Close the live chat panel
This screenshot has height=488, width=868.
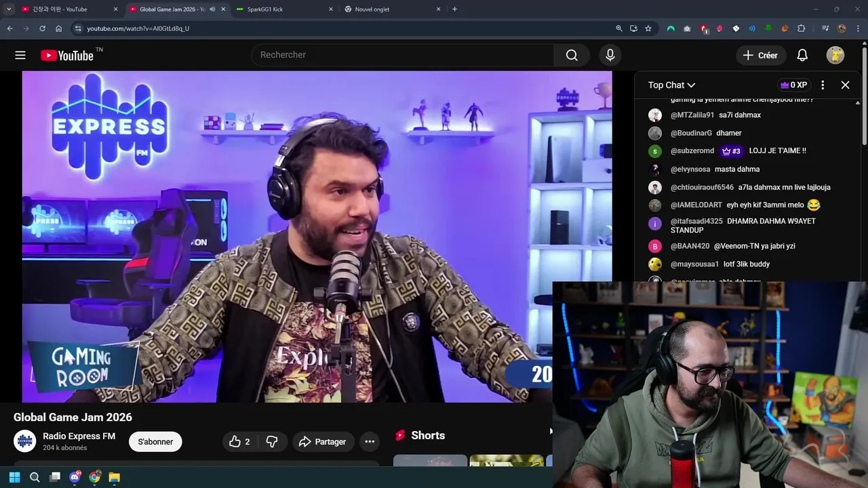[x=845, y=85]
